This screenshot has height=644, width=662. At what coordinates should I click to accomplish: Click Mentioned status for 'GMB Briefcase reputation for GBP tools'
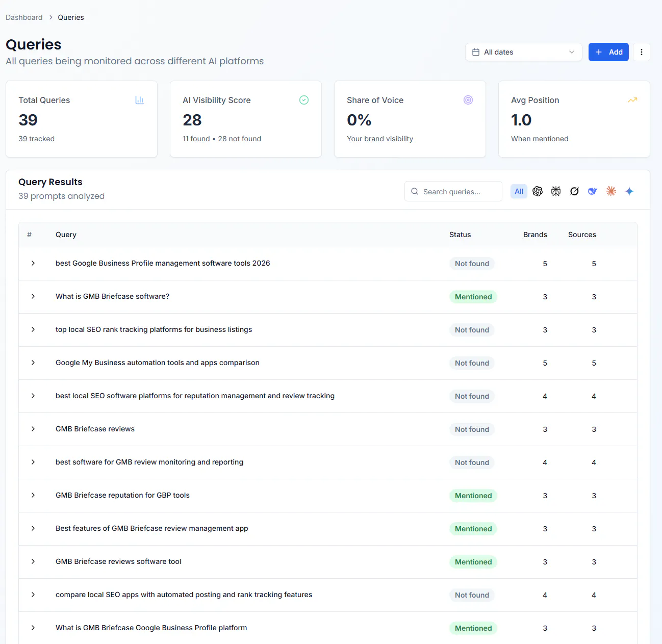(x=473, y=496)
